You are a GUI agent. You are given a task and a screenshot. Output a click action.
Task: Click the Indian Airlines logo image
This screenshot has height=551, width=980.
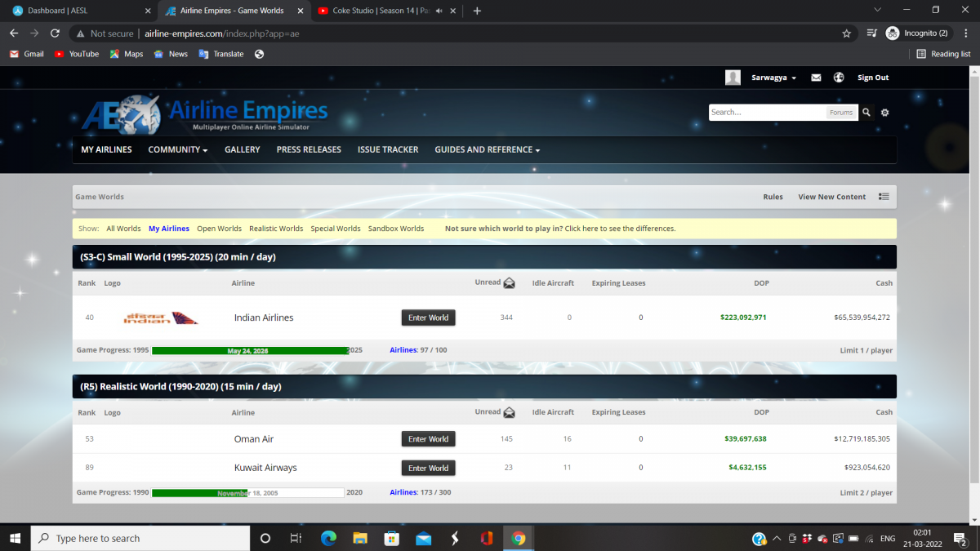coord(160,318)
